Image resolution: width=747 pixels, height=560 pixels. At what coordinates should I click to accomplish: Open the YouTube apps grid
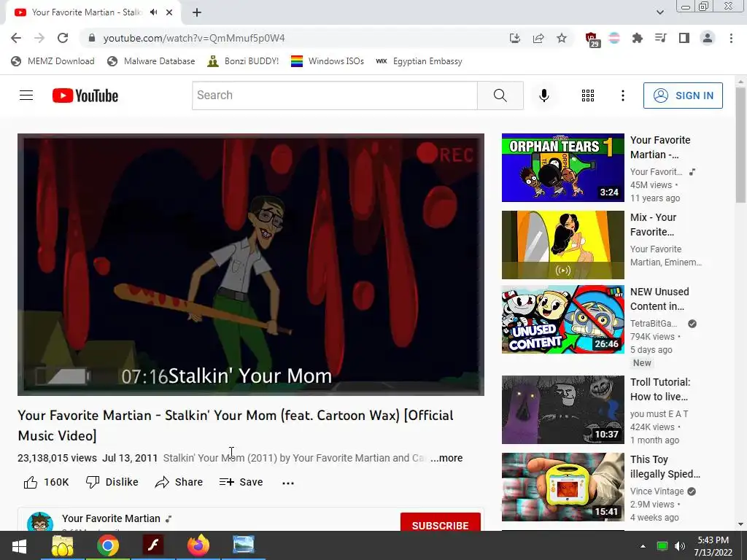[588, 96]
